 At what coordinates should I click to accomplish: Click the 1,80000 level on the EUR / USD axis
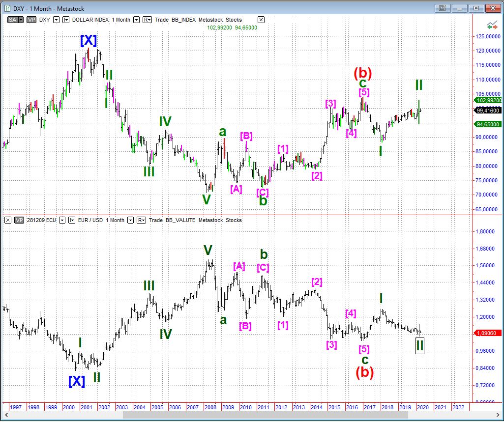pos(485,231)
